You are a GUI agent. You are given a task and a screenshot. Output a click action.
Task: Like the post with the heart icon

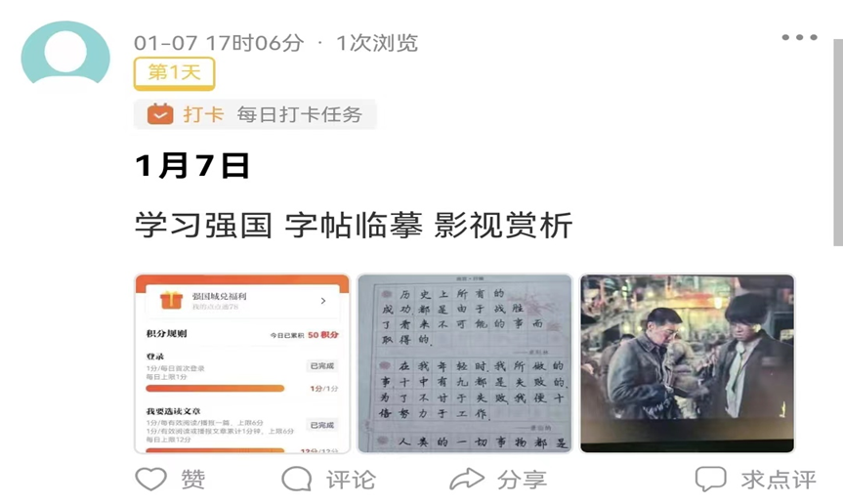click(150, 479)
